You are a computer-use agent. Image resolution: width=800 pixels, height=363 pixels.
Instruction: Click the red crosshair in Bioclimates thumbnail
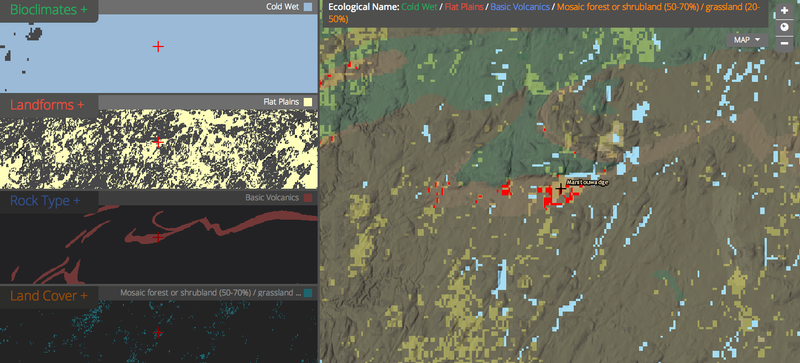[158, 46]
